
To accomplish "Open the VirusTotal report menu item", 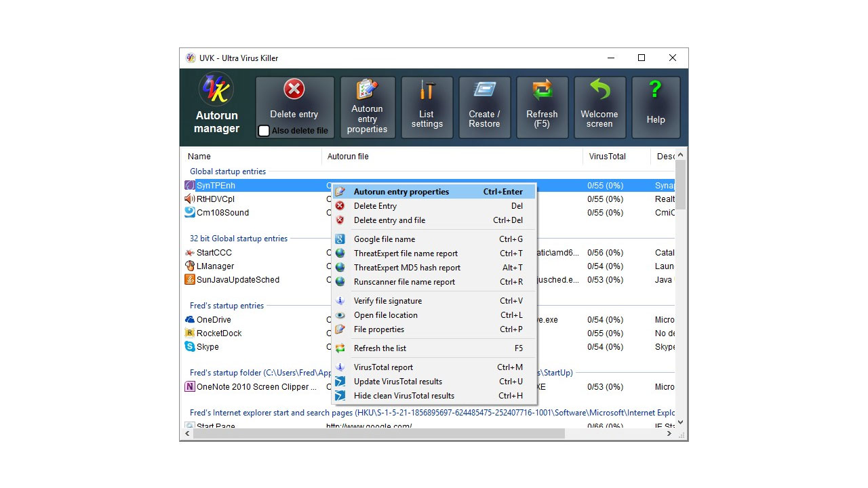I will [x=434, y=367].
